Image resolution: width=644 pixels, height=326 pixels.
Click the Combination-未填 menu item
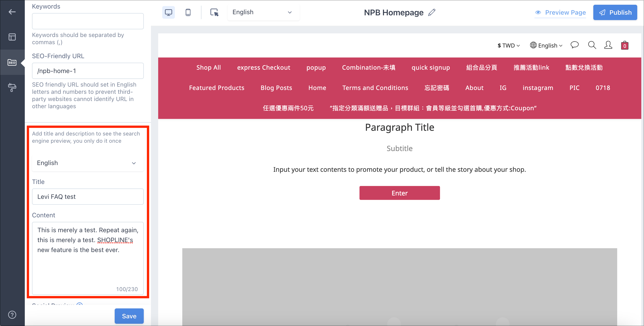[368, 68]
